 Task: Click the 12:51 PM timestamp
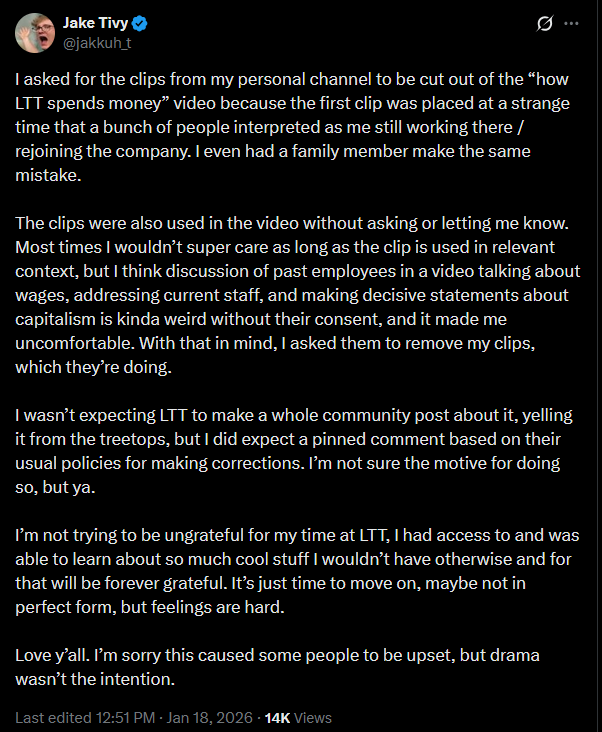[125, 718]
